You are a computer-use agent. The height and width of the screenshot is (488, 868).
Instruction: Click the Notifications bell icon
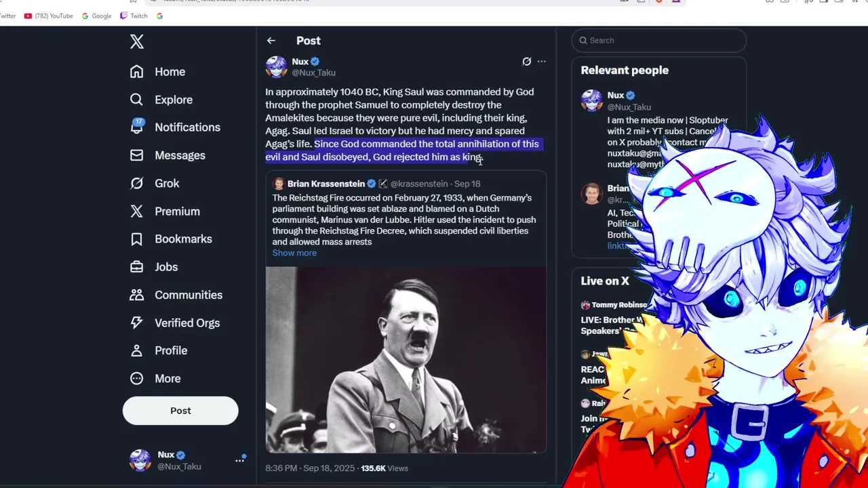click(137, 127)
